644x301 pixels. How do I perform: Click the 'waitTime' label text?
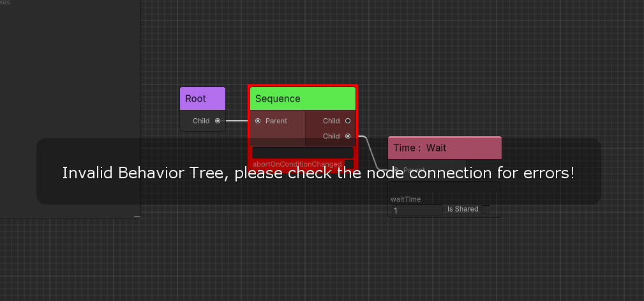[406, 199]
